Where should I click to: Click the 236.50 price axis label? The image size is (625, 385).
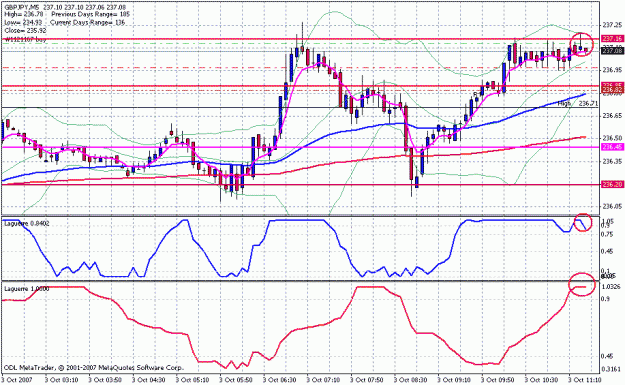point(612,138)
